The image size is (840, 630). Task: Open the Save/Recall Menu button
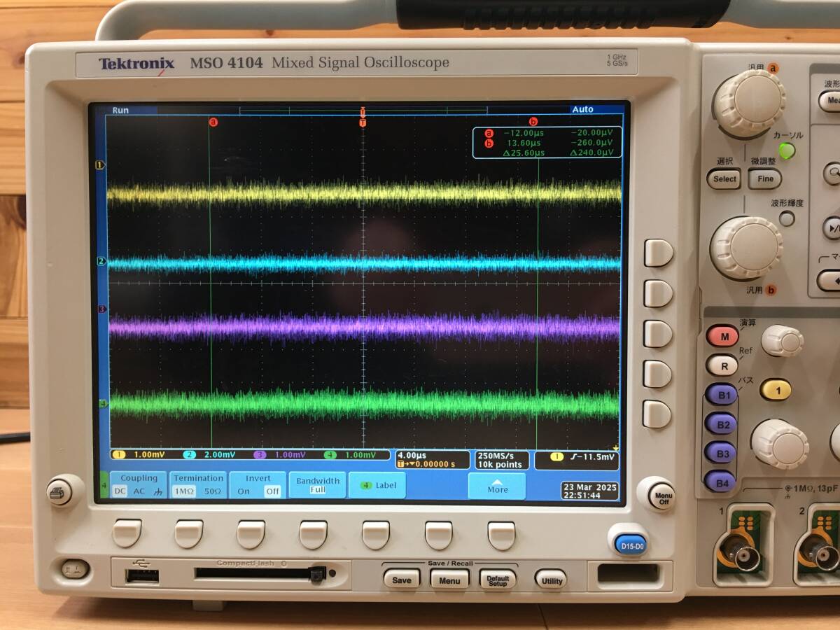pyautogui.click(x=449, y=580)
